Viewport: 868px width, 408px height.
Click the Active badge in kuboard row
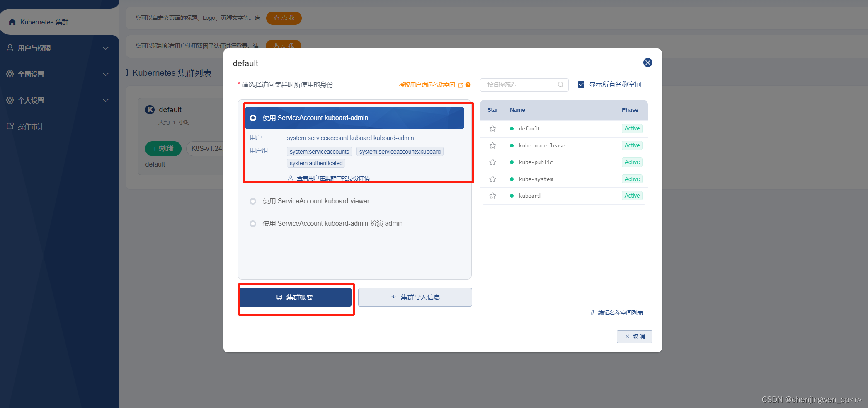632,196
